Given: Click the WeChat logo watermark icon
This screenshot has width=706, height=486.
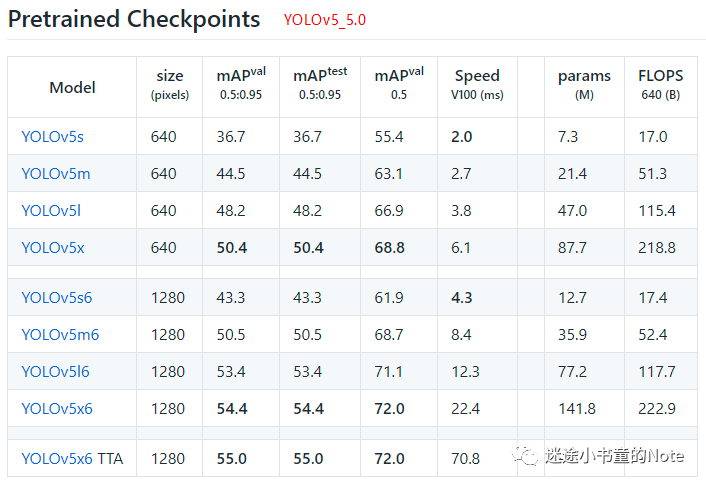Looking at the screenshot, I should (523, 456).
